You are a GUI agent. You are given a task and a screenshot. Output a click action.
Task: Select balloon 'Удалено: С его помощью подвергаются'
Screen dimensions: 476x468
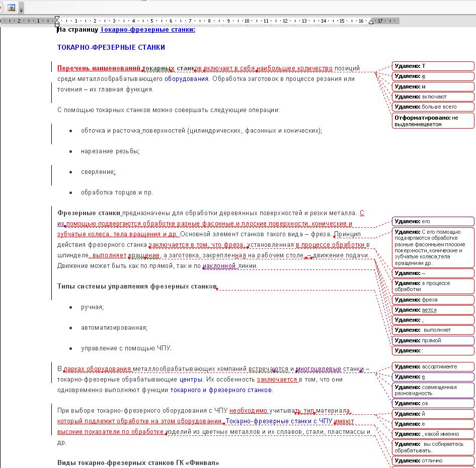433,247
